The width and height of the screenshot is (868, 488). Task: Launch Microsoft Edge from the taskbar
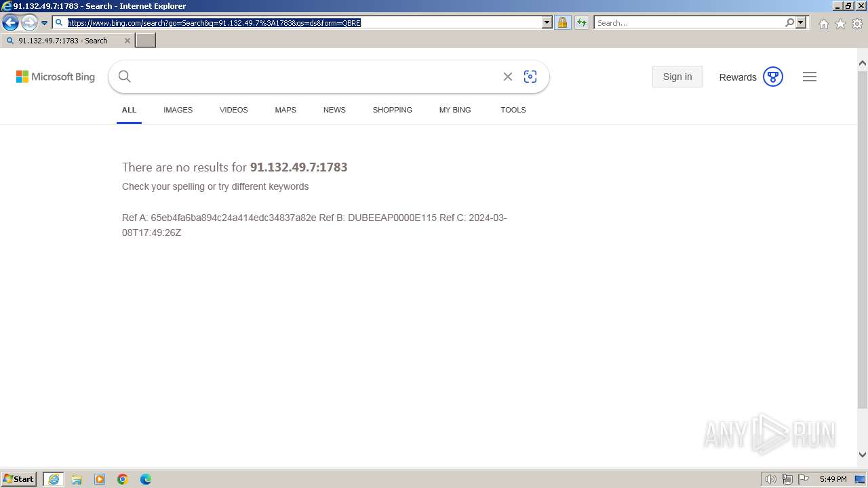coord(146,479)
